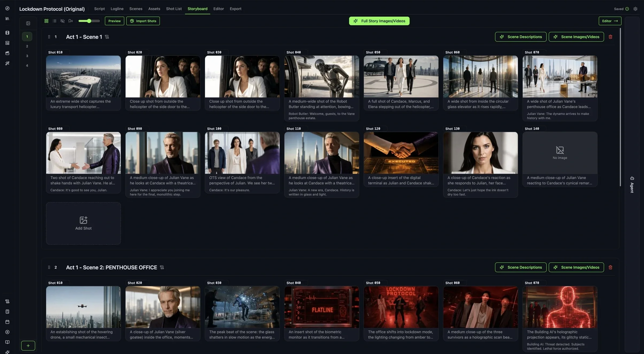This screenshot has width=644, height=354.
Task: Open the Script tab
Action: (99, 9)
